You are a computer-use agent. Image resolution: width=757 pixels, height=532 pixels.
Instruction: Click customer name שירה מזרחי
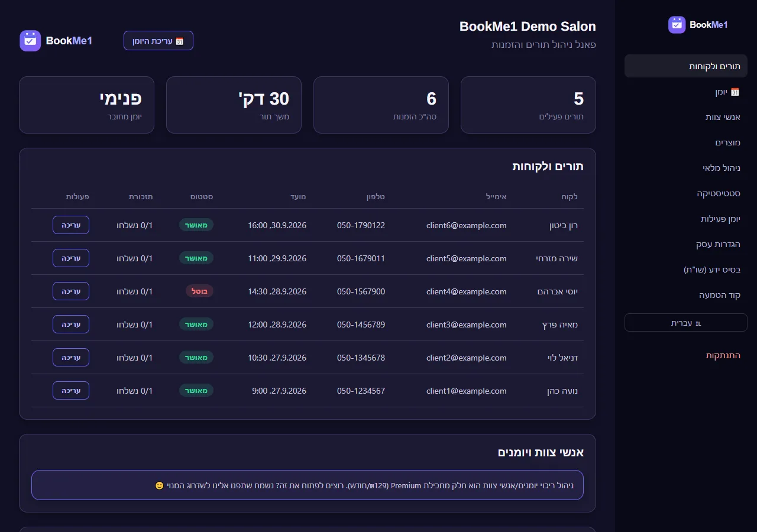click(x=557, y=258)
